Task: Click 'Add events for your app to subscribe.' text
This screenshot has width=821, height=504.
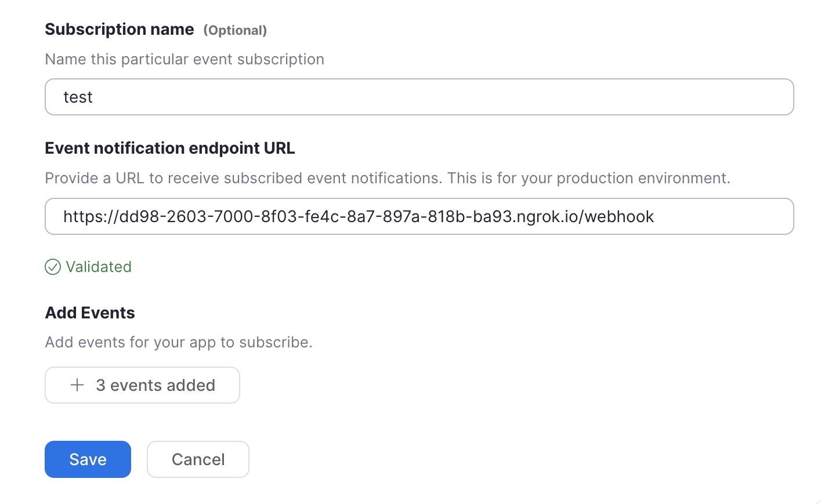Action: click(x=179, y=342)
